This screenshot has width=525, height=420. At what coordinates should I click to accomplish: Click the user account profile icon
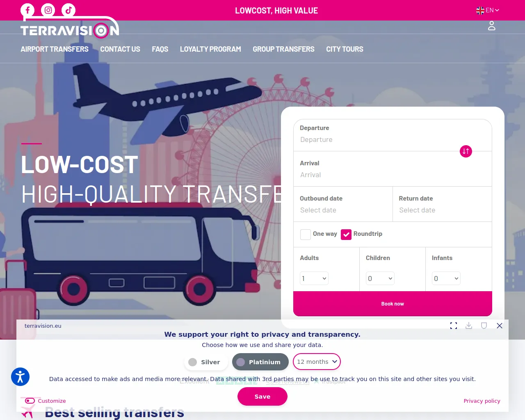tap(492, 26)
